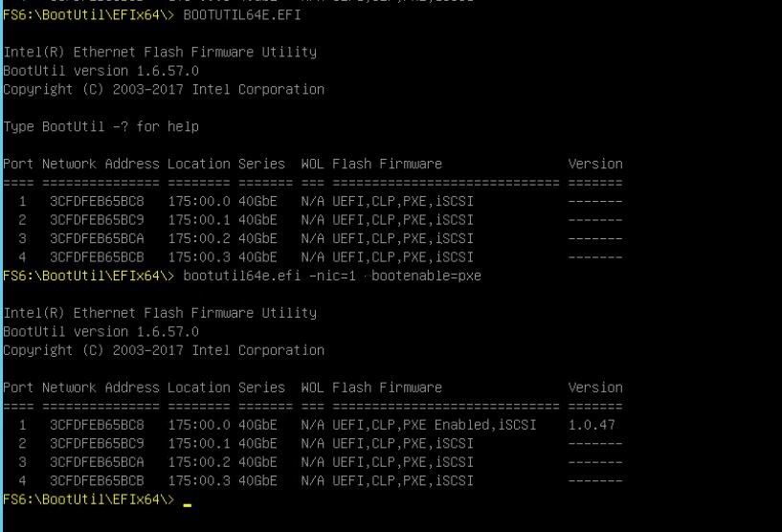Click MAC address 3CFDFEB65BCB in the second table

click(x=97, y=480)
